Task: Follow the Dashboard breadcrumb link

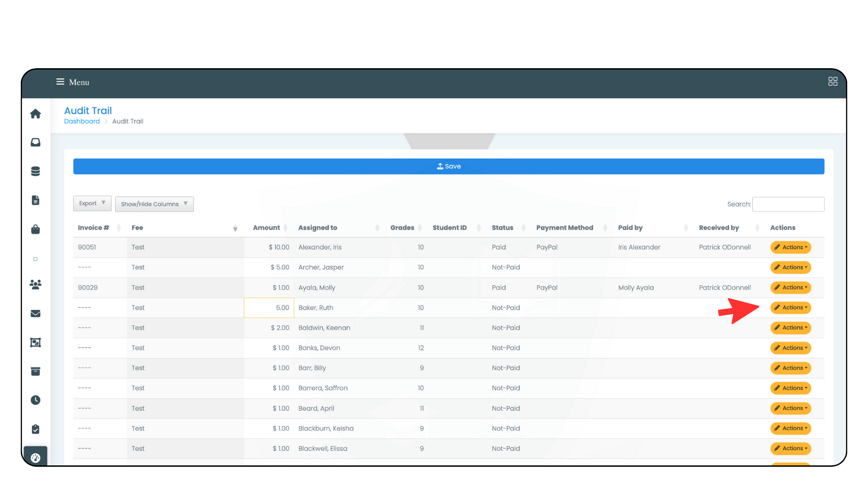Action: pos(82,121)
